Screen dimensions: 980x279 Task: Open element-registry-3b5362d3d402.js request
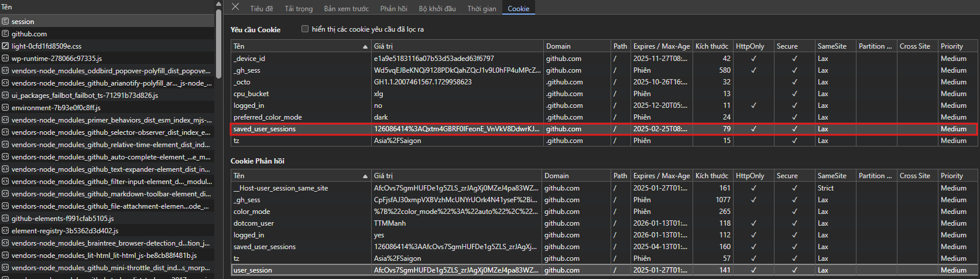(x=64, y=231)
